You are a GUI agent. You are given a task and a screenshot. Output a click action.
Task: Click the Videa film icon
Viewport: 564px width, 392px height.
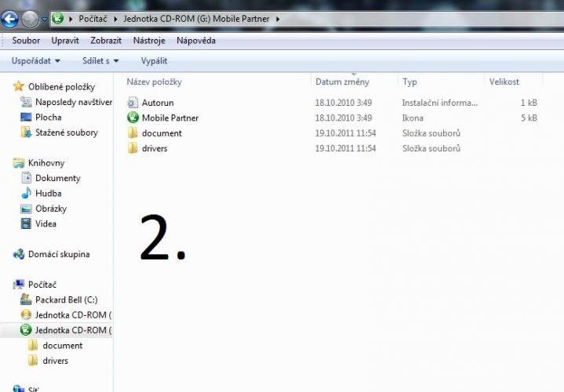coord(26,223)
